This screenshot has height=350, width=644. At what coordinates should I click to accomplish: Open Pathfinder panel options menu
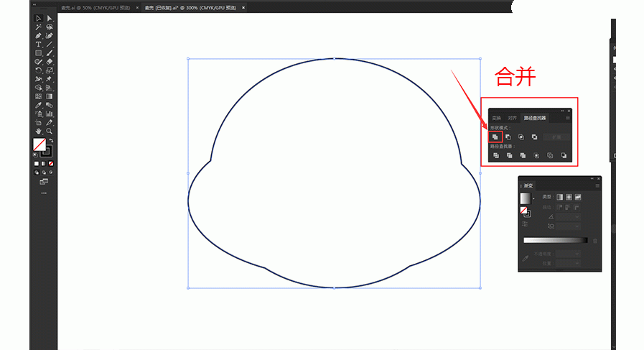pos(567,118)
